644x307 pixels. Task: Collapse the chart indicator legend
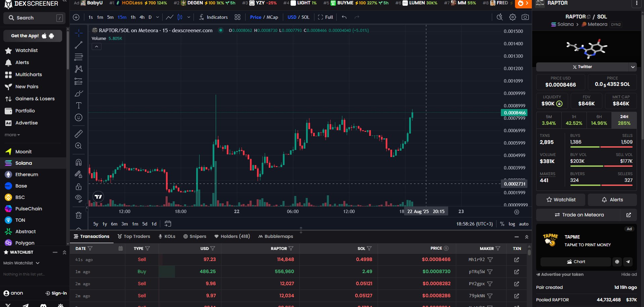(96, 47)
